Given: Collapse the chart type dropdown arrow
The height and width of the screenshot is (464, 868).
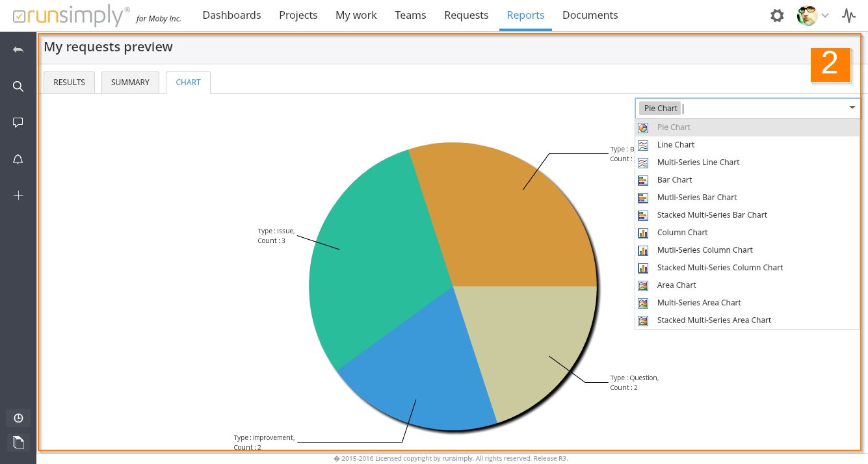Looking at the screenshot, I should click(x=852, y=108).
